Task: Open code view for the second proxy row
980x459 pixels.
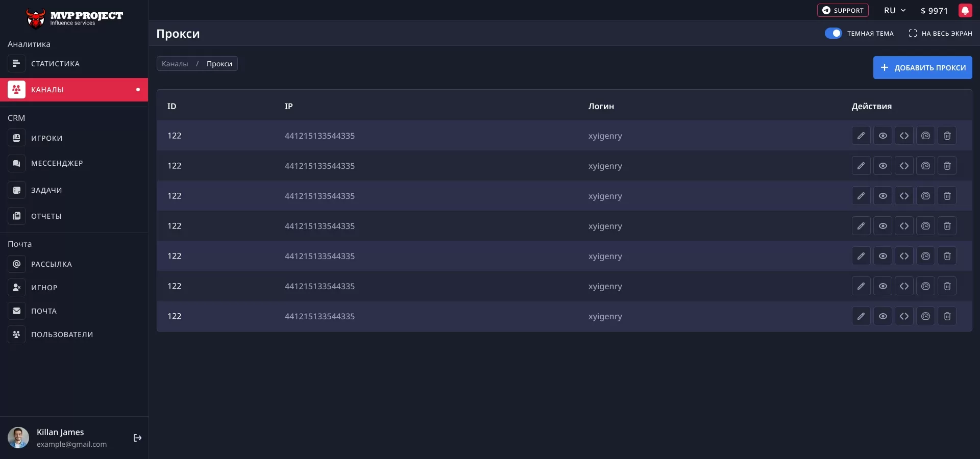Action: [904, 166]
